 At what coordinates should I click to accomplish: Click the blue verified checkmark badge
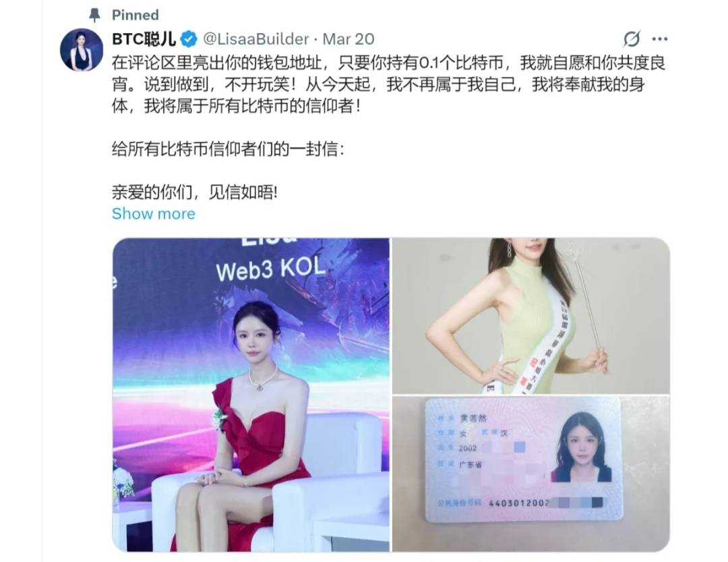point(189,39)
